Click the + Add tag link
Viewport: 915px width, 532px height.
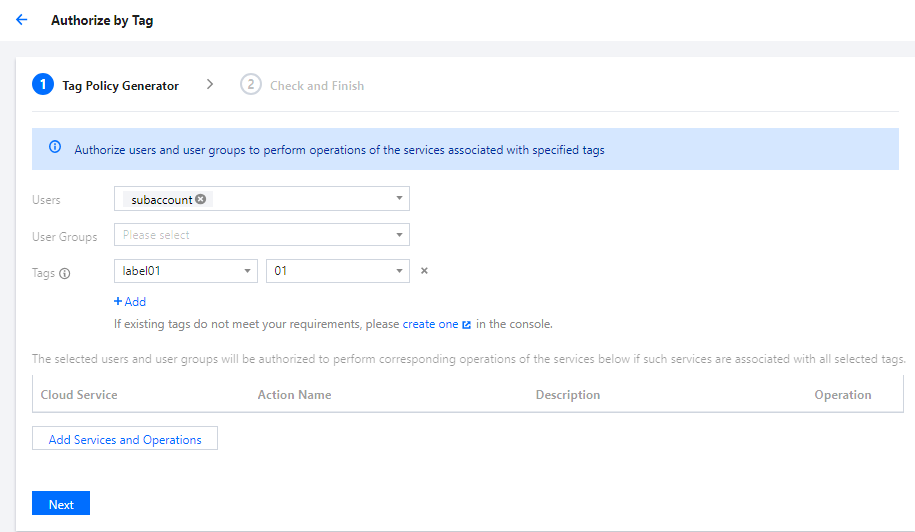point(130,301)
